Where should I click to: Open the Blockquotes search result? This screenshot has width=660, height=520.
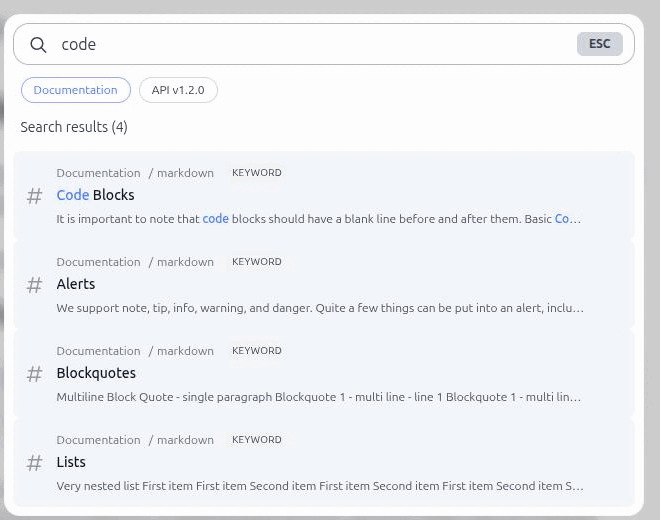(x=324, y=374)
